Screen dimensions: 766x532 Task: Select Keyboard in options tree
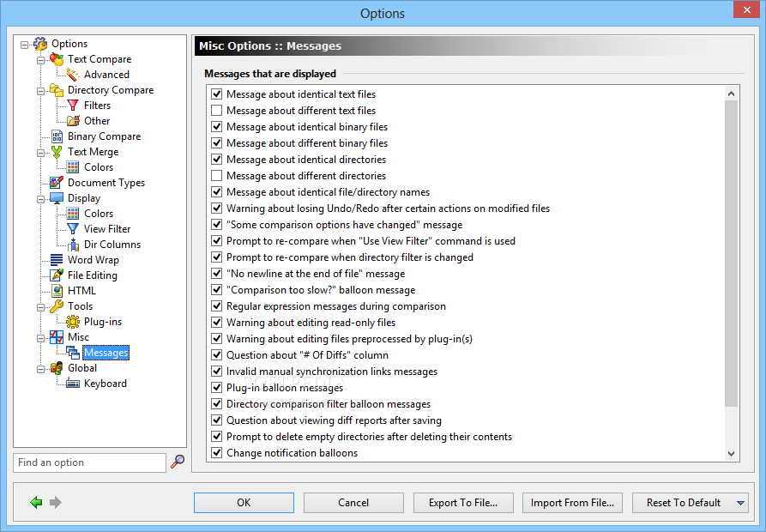pos(105,384)
